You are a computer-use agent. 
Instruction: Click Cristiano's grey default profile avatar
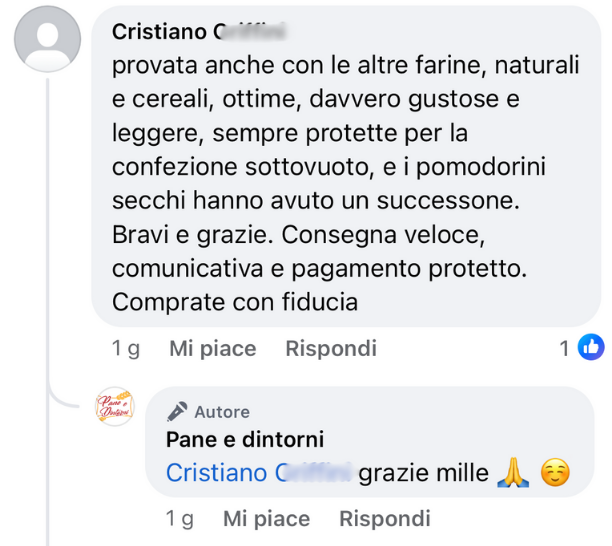point(48,39)
